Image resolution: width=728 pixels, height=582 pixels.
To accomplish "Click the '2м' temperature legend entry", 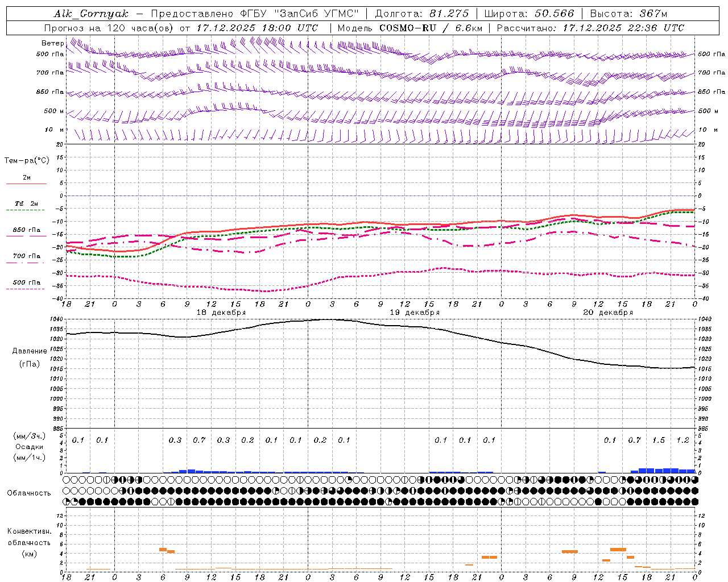I will pyautogui.click(x=27, y=177).
